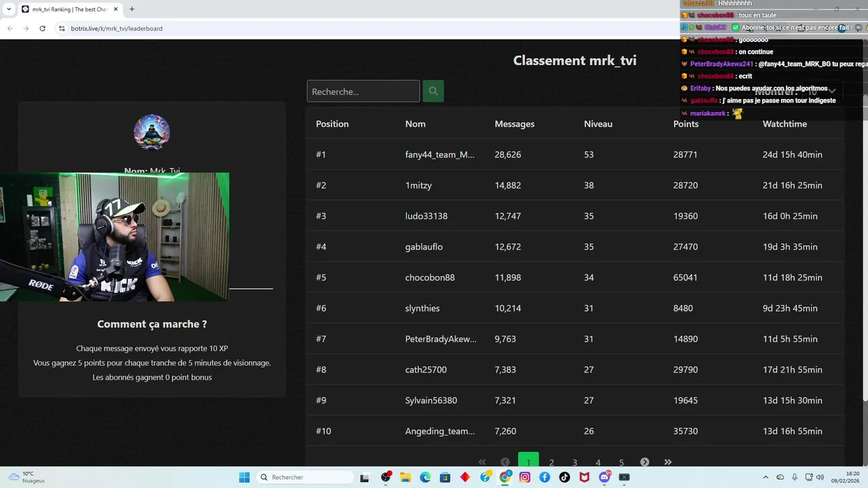This screenshot has width=868, height=488.
Task: Click user name chocobon88 in leaderboard
Action: 430,277
